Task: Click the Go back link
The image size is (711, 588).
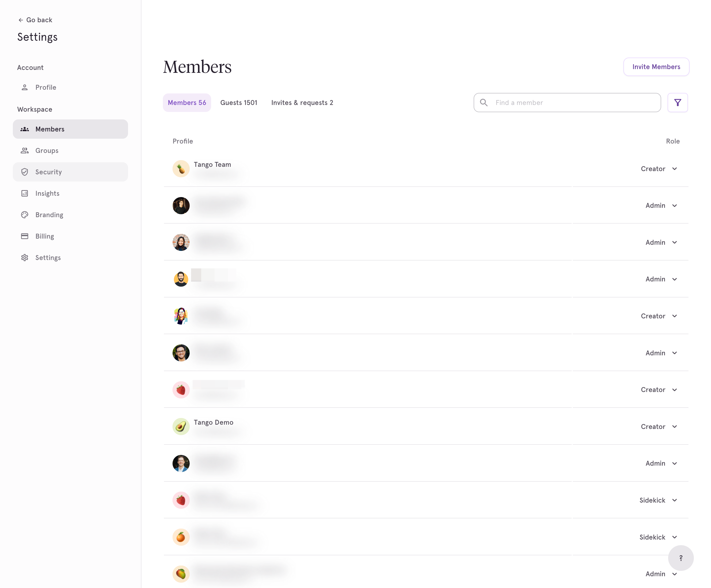Action: 35,20
